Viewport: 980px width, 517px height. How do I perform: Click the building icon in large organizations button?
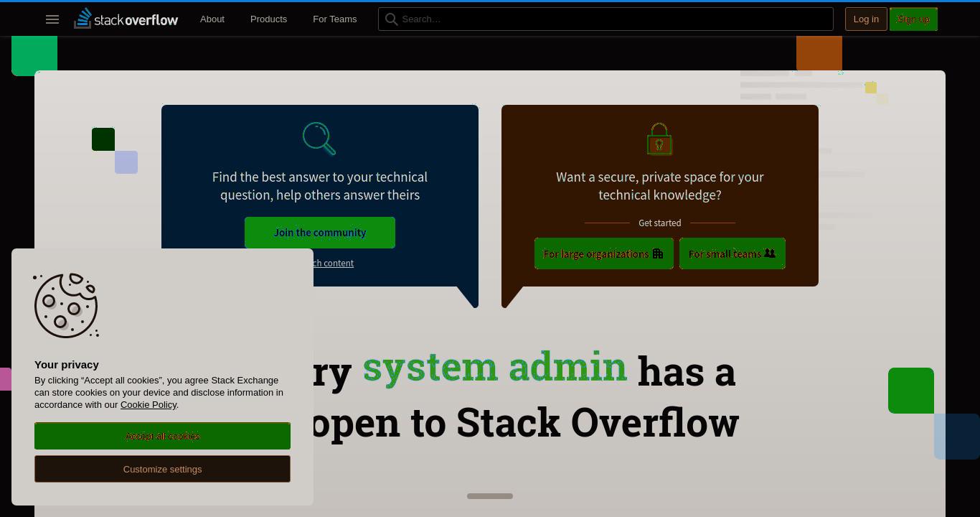pos(658,253)
